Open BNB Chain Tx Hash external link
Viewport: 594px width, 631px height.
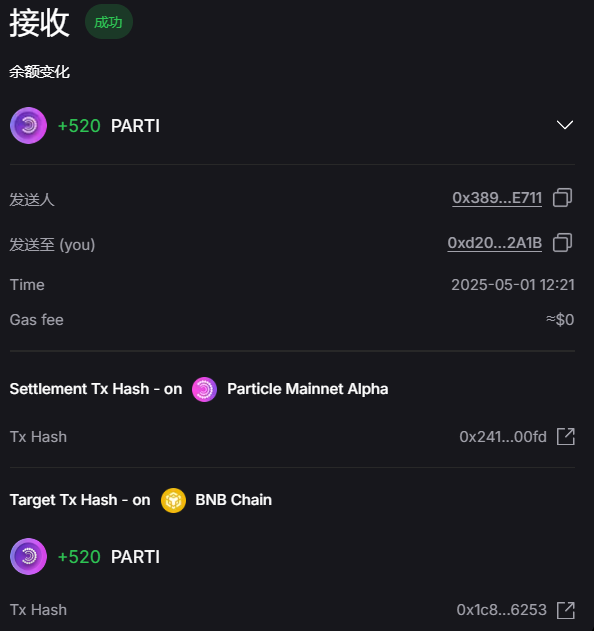point(565,610)
